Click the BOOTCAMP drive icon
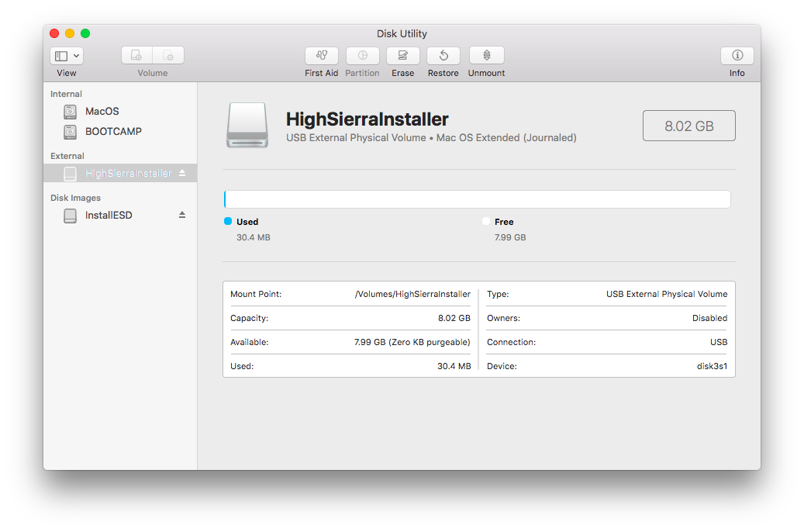804x532 pixels. click(71, 132)
